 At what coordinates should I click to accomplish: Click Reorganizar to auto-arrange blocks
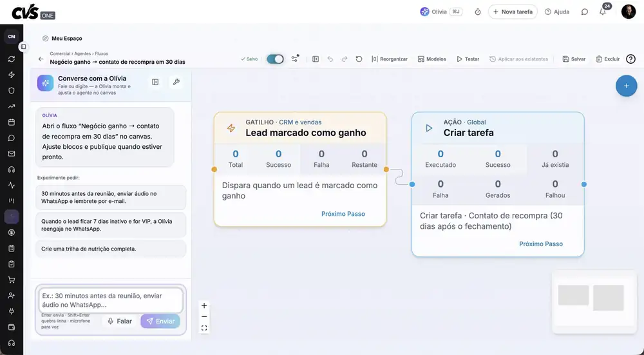tap(390, 59)
